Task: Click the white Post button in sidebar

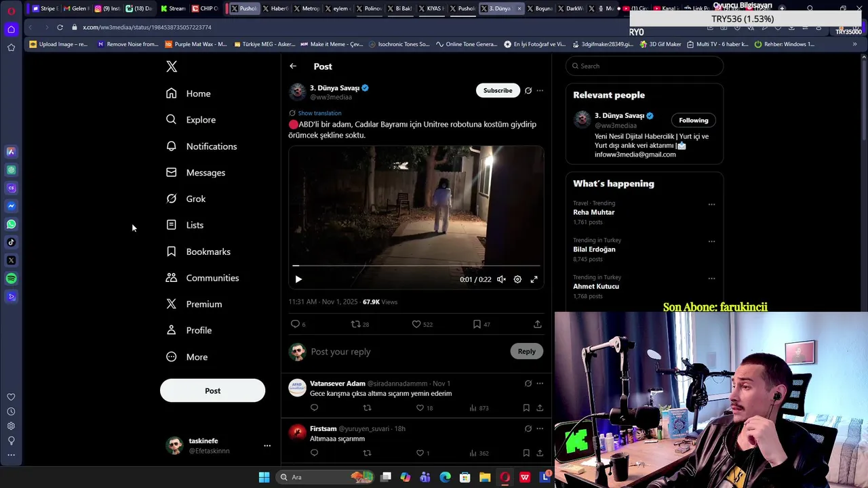Action: 212,390
